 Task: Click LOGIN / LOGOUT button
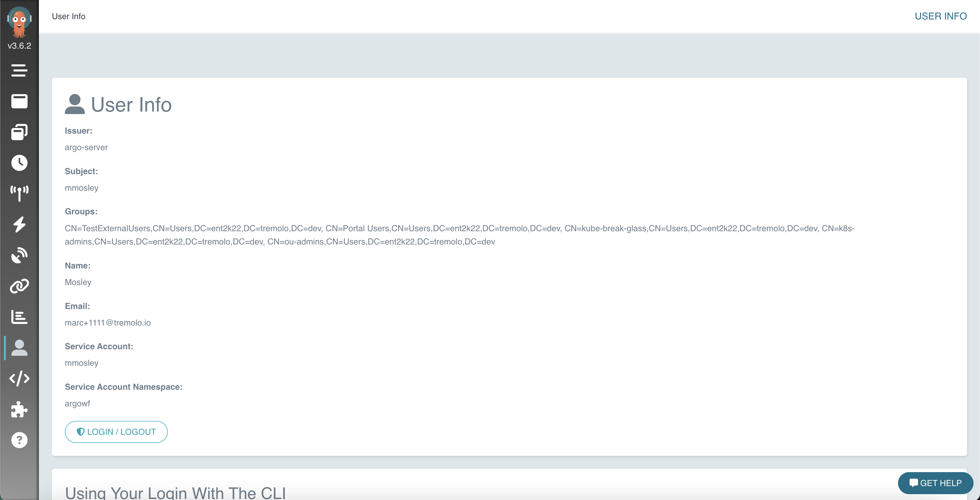tap(117, 432)
